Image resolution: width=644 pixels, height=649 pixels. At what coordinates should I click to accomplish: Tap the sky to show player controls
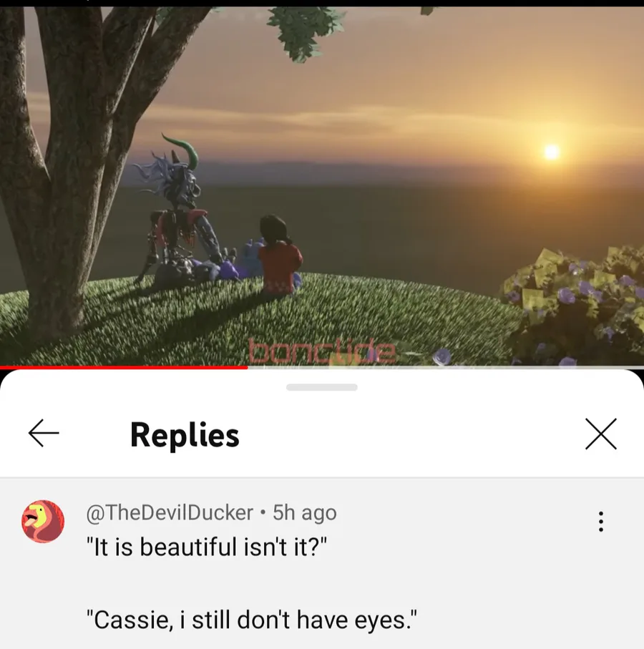click(x=393, y=74)
